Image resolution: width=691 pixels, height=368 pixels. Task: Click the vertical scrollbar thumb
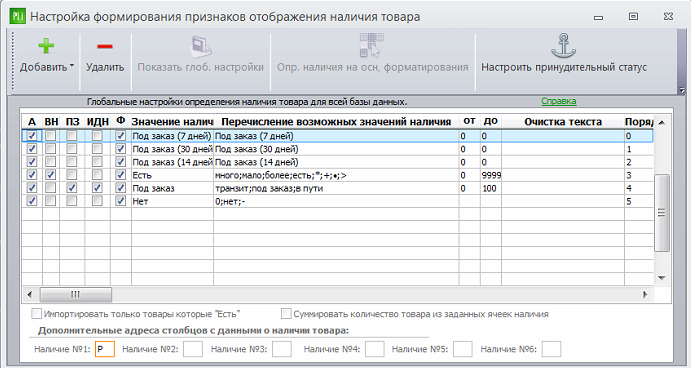click(x=661, y=213)
